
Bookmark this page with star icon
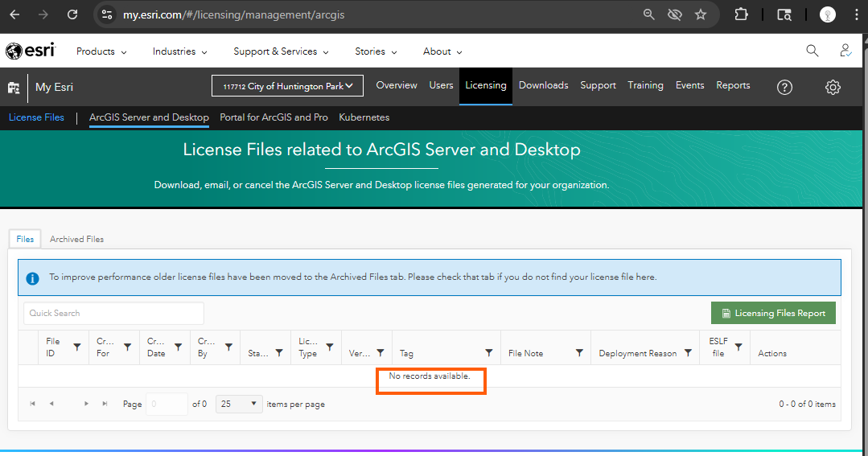701,14
